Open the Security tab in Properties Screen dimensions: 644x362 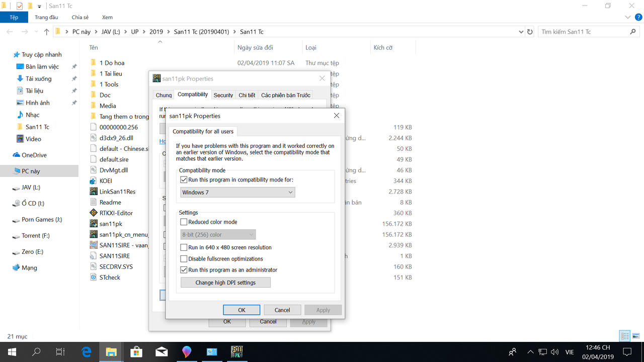click(223, 95)
